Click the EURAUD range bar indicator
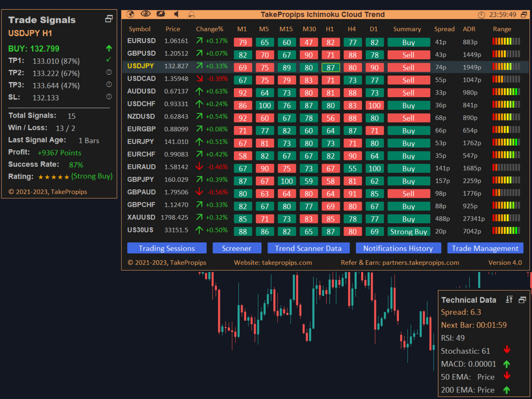The height and width of the screenshot is (399, 532). [506, 167]
